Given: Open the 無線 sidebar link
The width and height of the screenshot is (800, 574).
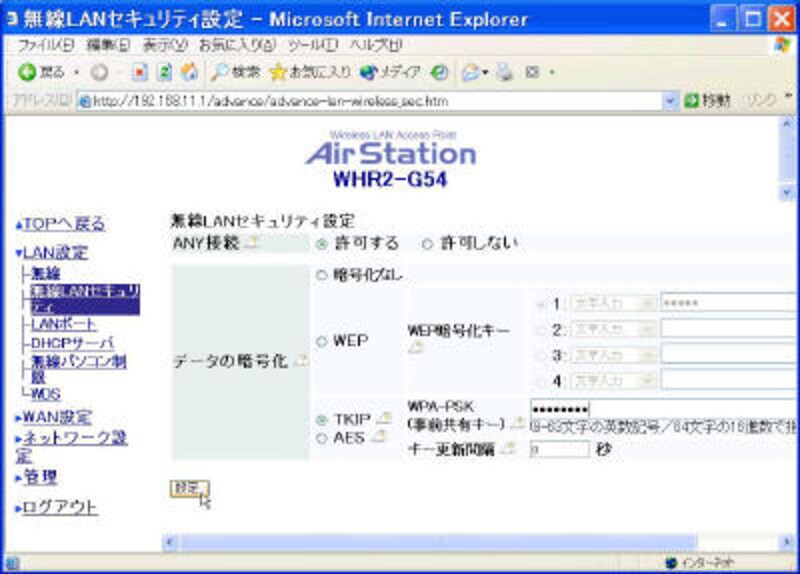Looking at the screenshot, I should tap(45, 274).
